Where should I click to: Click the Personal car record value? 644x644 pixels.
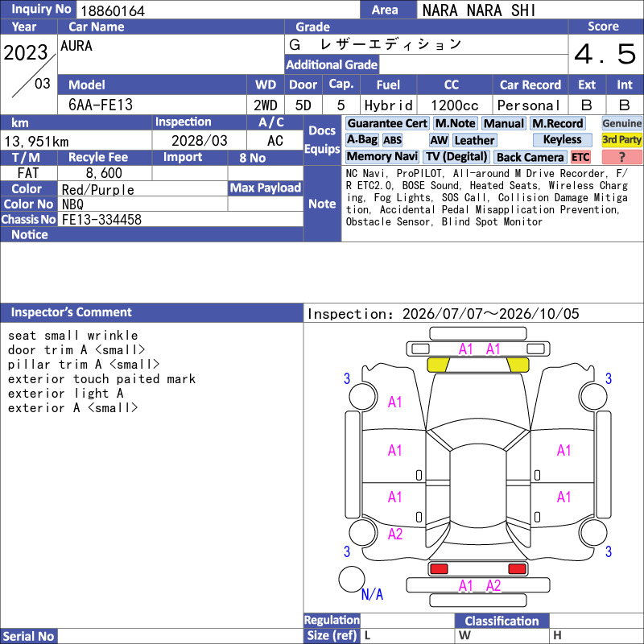pyautogui.click(x=529, y=105)
